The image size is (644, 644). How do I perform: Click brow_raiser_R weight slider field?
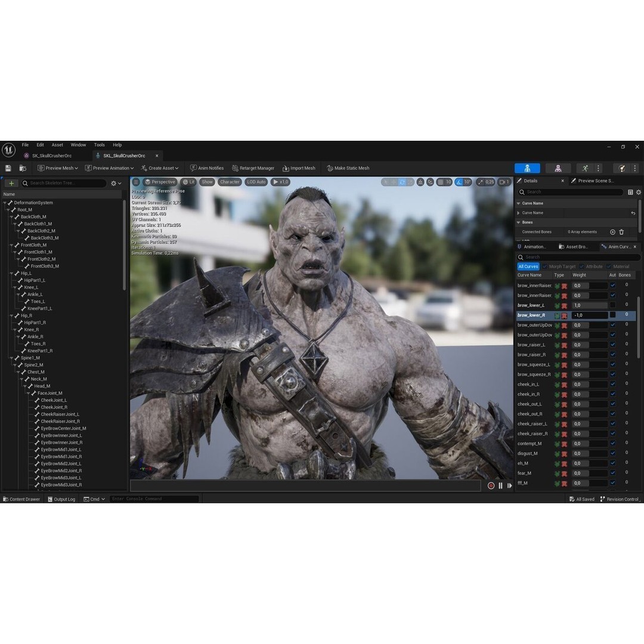coord(589,355)
